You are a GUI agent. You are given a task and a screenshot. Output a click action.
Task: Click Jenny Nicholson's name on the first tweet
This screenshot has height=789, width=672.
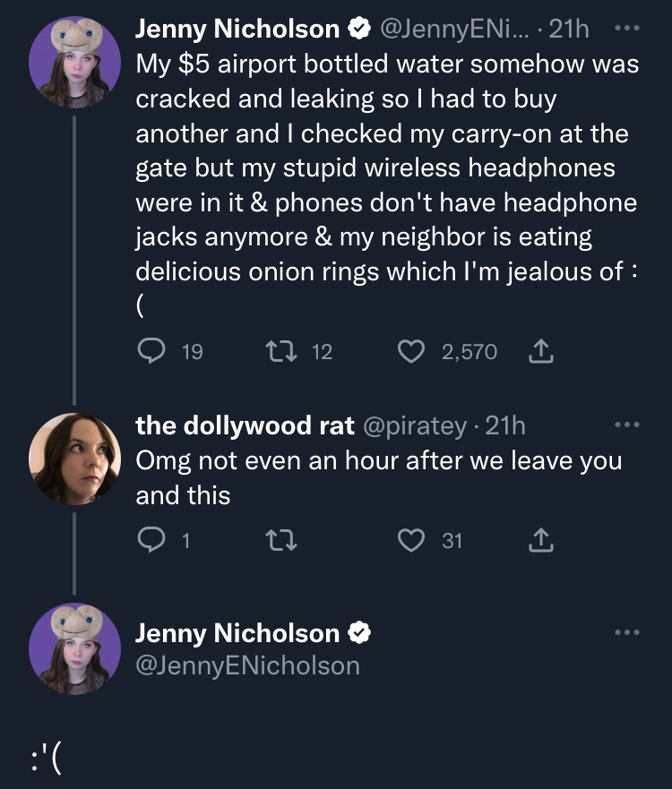237,30
